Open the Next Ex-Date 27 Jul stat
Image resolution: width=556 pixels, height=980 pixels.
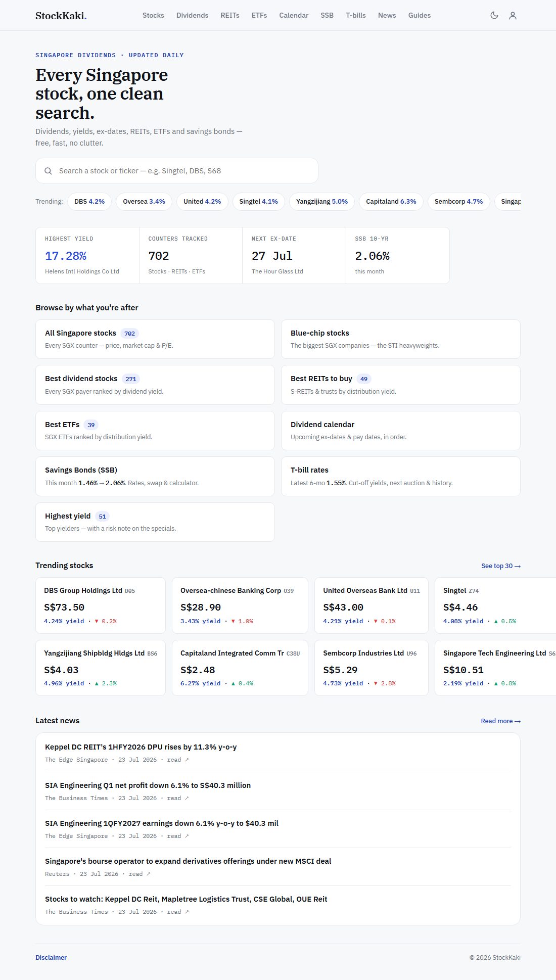pyautogui.click(x=294, y=255)
